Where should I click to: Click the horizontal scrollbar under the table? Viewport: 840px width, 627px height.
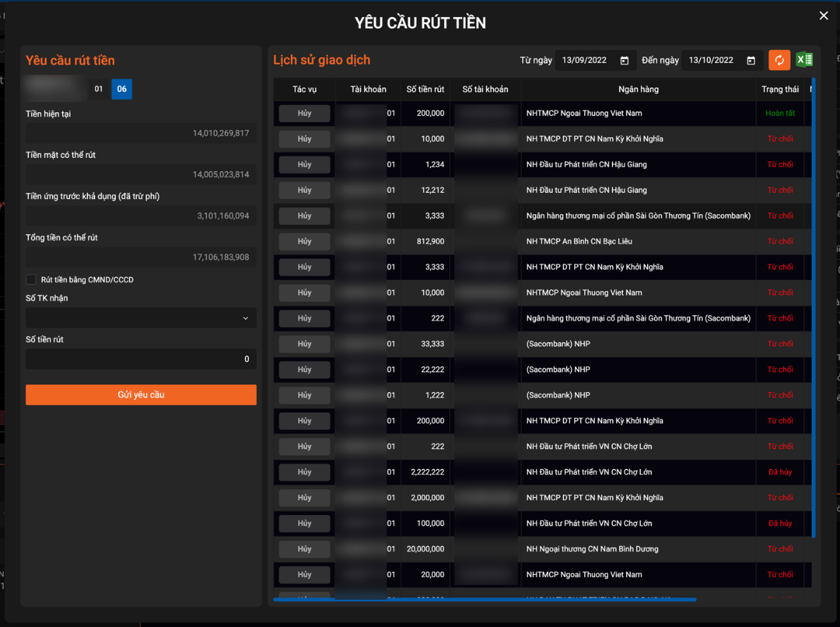coord(484,600)
